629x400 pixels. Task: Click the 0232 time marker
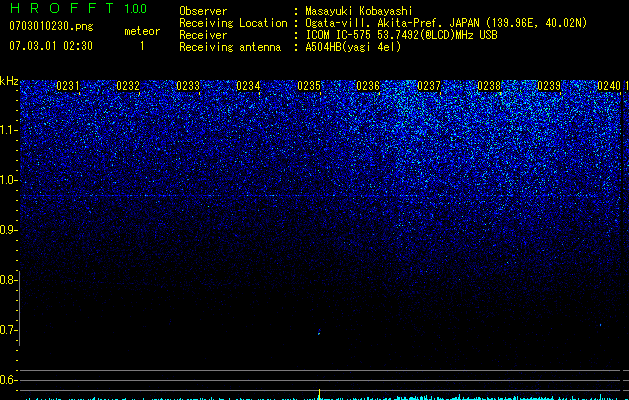128,86
